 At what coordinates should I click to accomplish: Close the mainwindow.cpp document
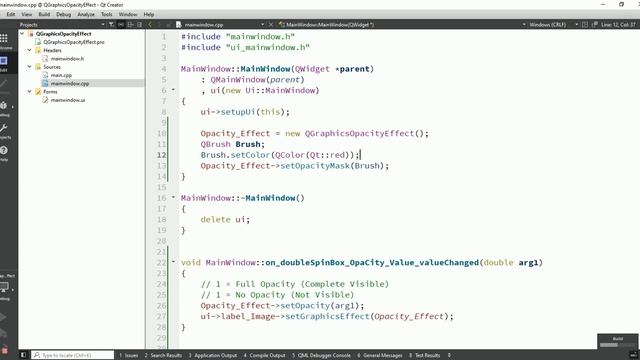[271, 24]
